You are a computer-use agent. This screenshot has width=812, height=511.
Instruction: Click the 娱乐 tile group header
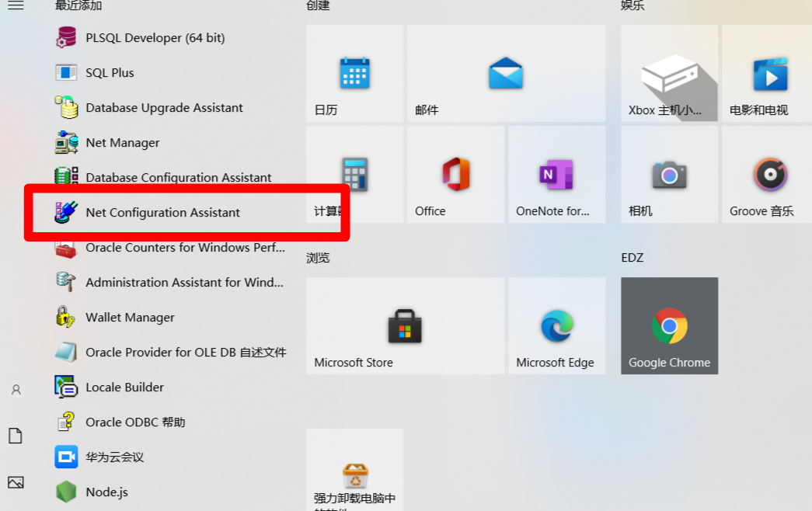[633, 5]
